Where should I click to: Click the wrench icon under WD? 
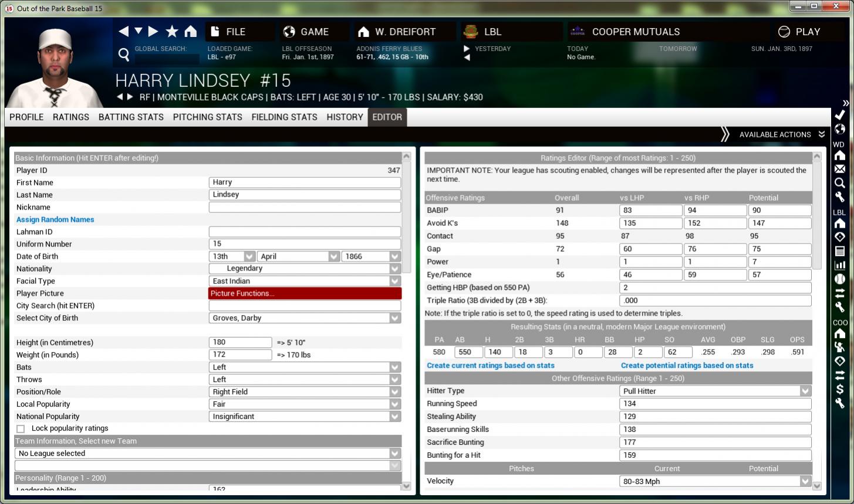point(840,197)
